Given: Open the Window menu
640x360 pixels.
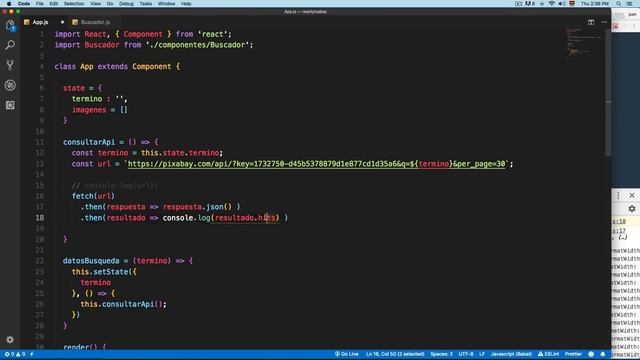Looking at the screenshot, I should tap(167, 4).
